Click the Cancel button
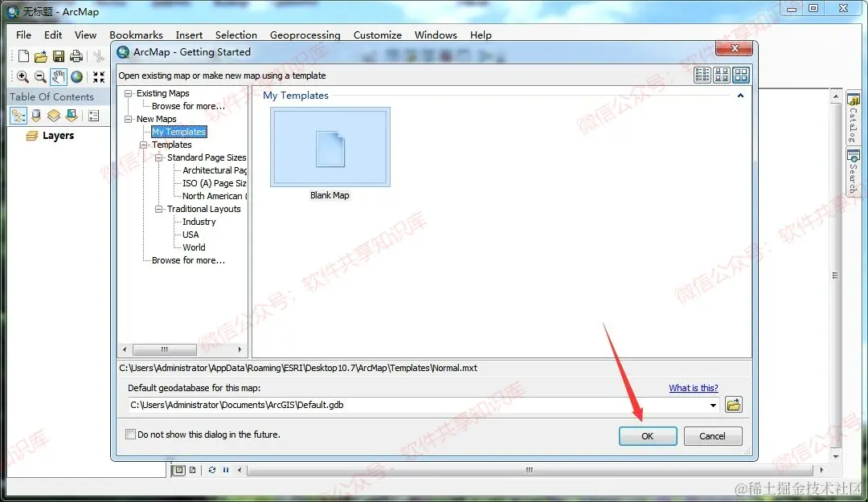 pos(712,436)
